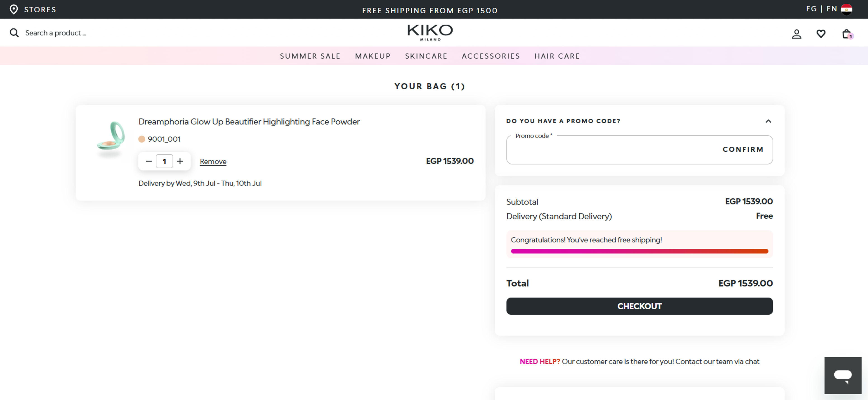Click the Subtotal label

click(522, 202)
